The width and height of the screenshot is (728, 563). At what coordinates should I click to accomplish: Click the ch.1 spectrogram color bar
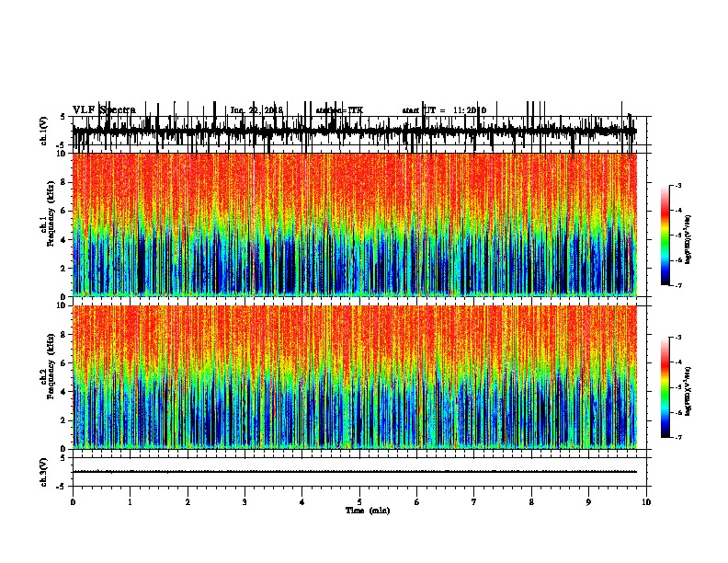665,236
